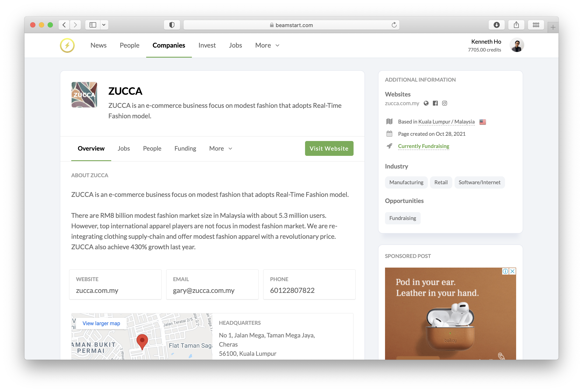
Task: Click the Currently Fundraising link
Action: pos(423,146)
